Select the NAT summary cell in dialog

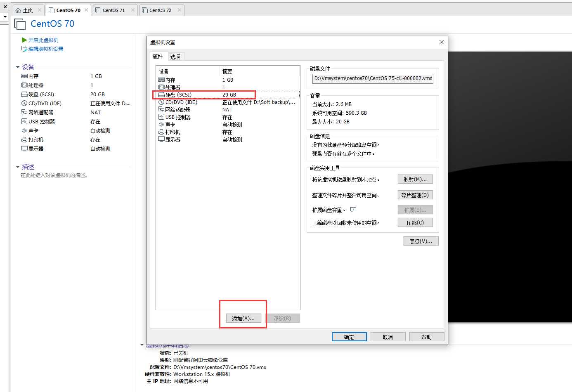(227, 109)
